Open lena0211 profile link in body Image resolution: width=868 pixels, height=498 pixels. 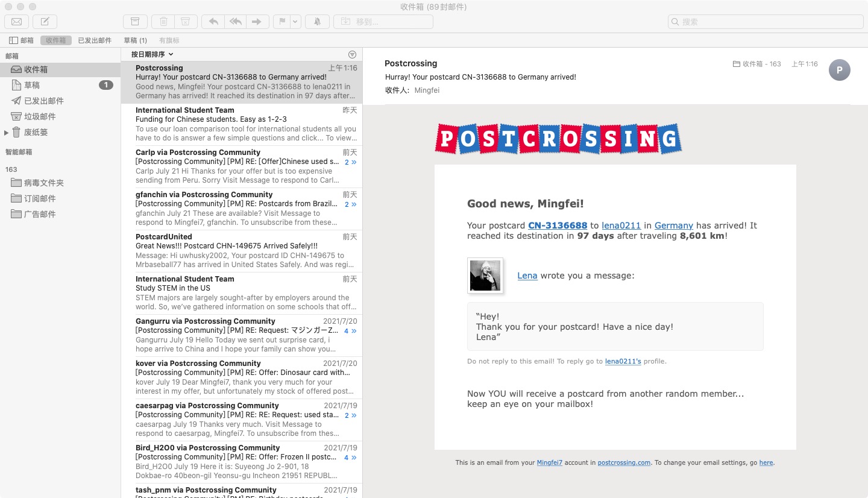pos(621,225)
